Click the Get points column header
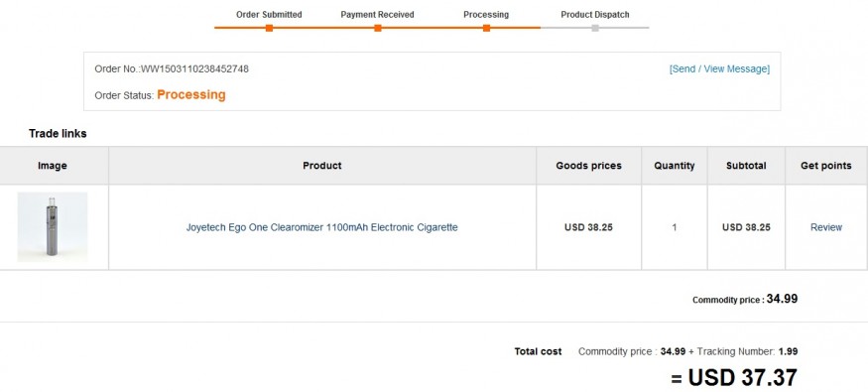The width and height of the screenshot is (868, 392). pos(826,166)
